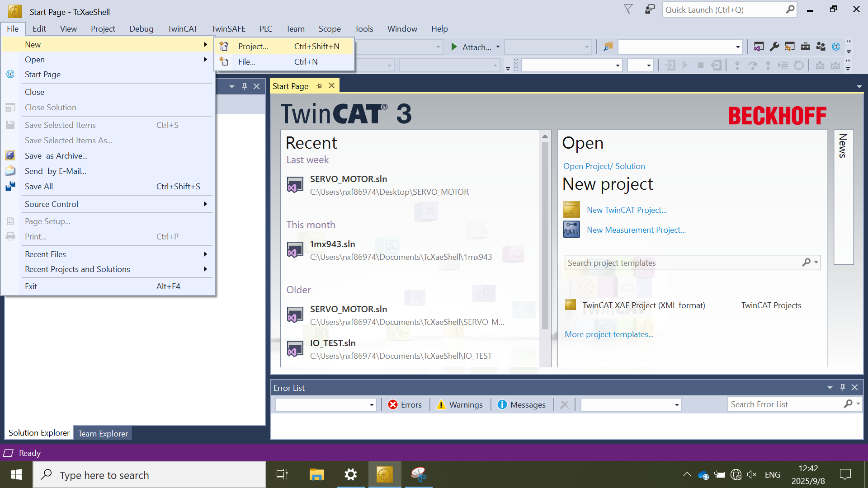
Task: Click the Recent list vertical scrollbar
Action: click(545, 235)
